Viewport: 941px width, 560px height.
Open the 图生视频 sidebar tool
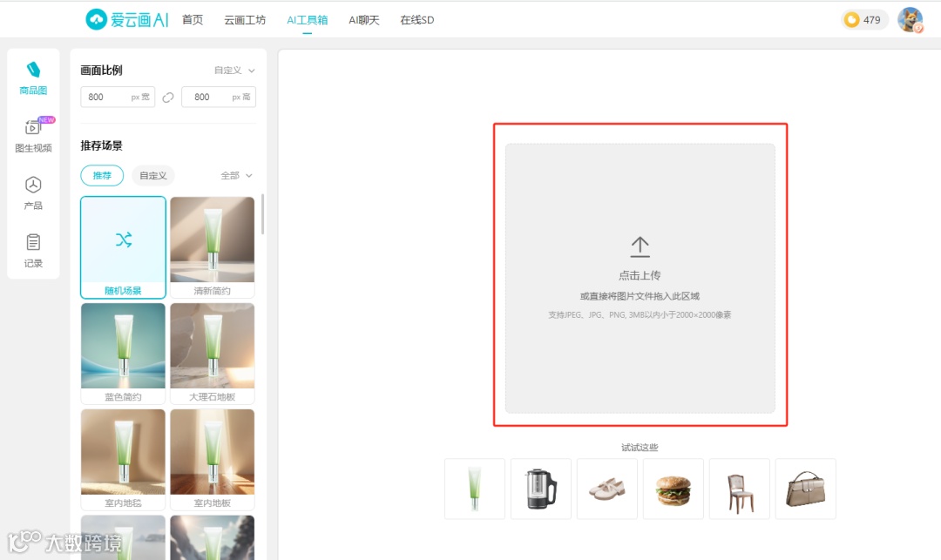click(33, 135)
